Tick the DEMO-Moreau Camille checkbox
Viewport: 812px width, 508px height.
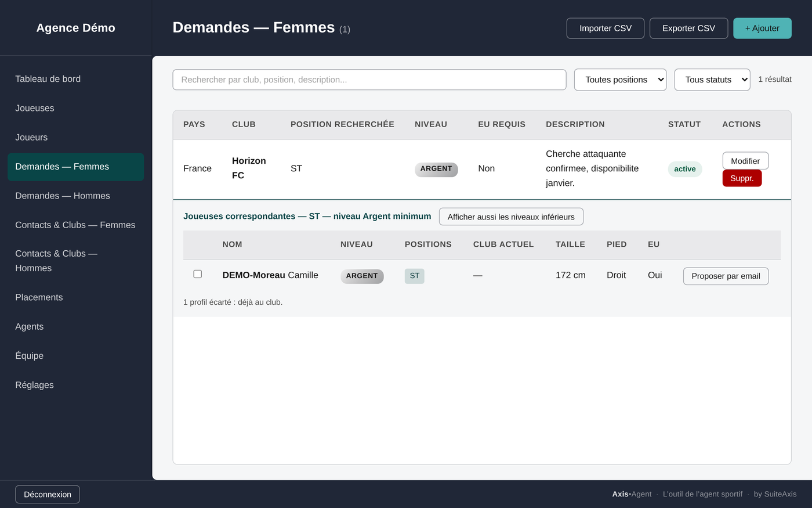point(197,274)
